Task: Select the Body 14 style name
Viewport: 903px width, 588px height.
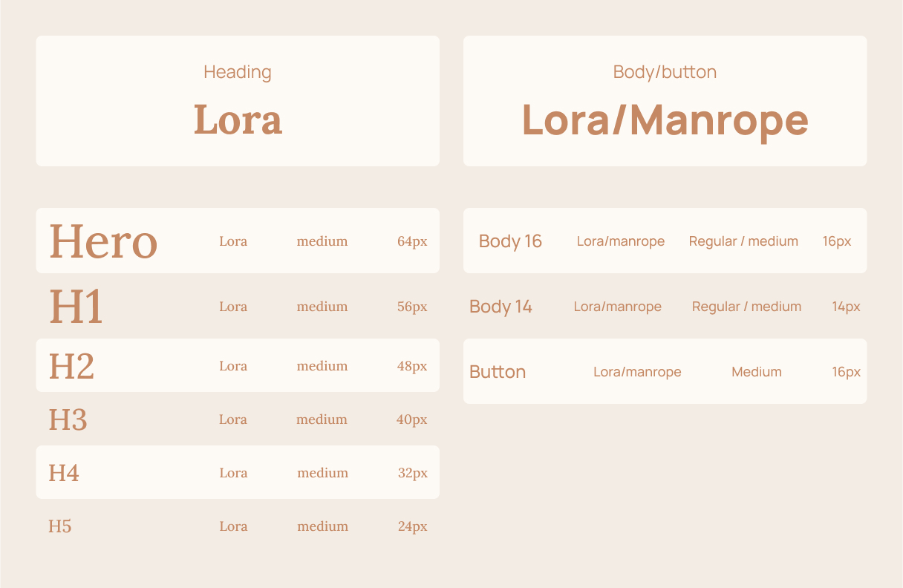Action: 501,307
